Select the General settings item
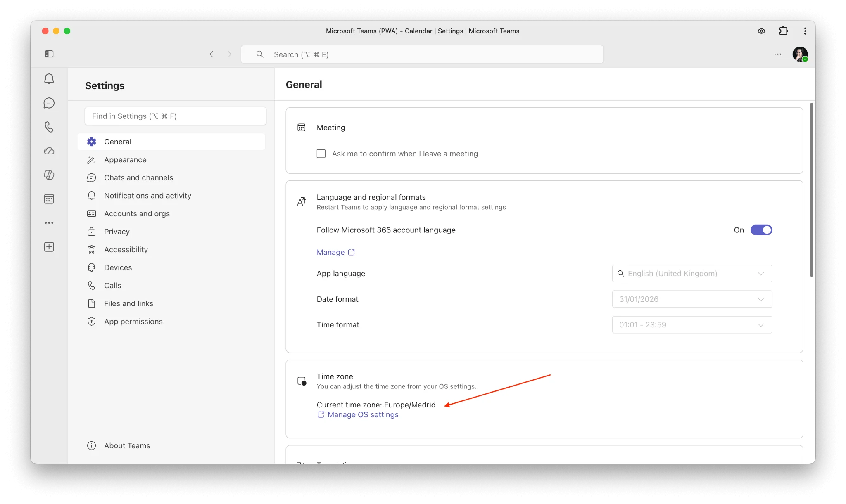Screen dimensions: 846x504 171,142
